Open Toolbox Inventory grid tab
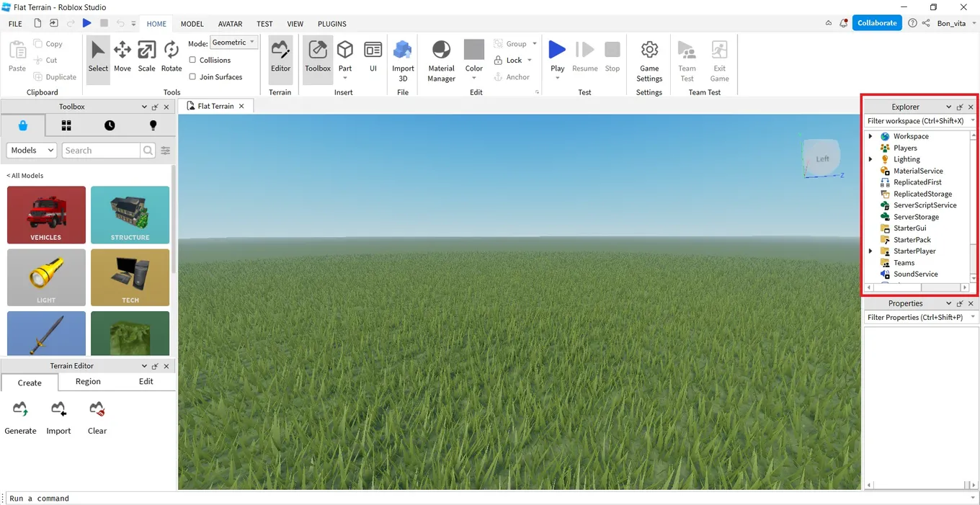The height and width of the screenshot is (505, 980). (66, 125)
